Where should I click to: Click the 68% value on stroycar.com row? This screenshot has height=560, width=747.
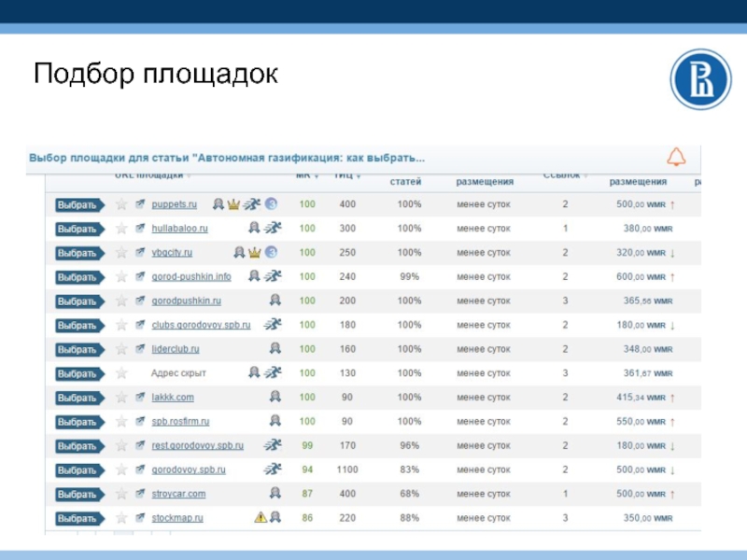pyautogui.click(x=409, y=494)
